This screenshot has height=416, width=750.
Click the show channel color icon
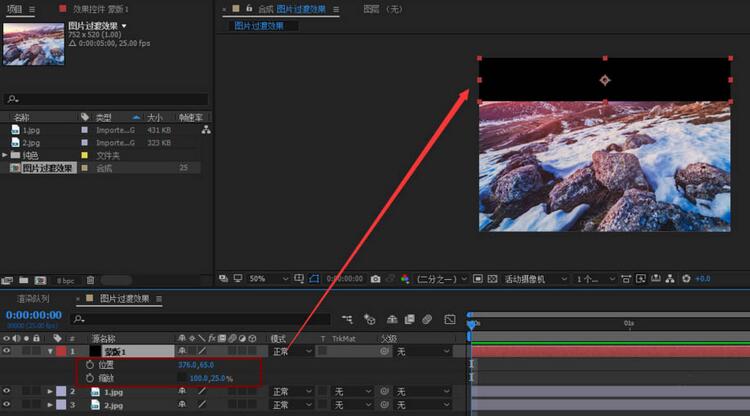click(x=405, y=279)
